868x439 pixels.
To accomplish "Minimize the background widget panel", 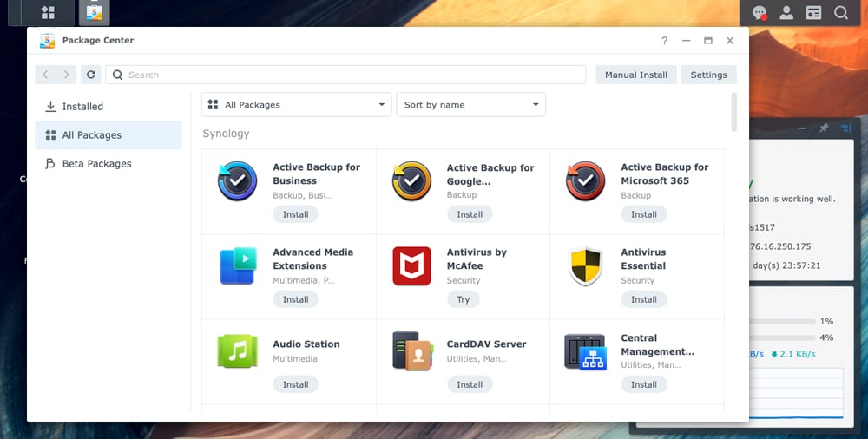I will 801,128.
